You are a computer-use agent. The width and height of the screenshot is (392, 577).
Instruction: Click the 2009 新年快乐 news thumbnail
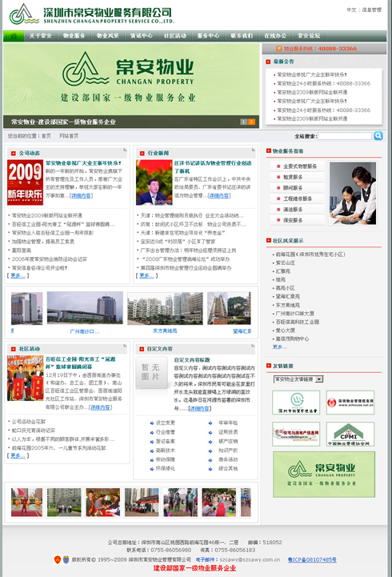tap(25, 182)
